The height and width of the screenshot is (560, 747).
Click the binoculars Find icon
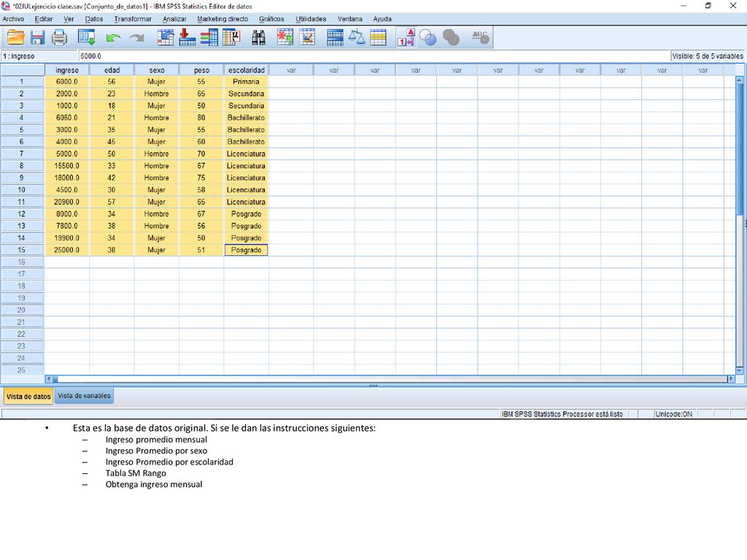(259, 38)
